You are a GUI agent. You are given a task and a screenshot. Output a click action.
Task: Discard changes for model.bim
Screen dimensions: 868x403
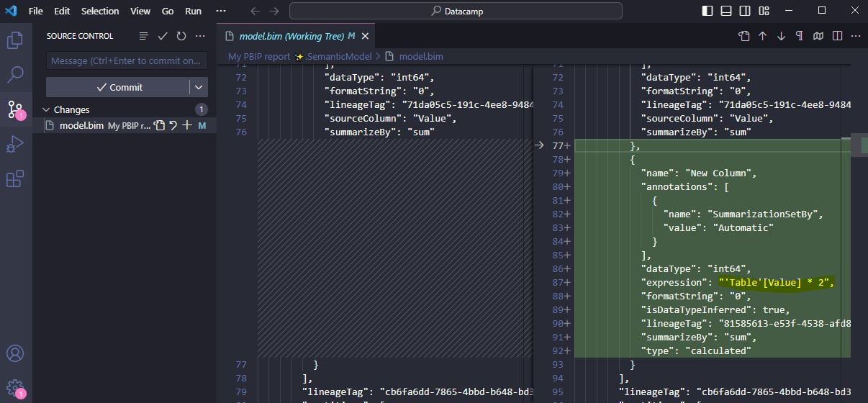tap(173, 125)
